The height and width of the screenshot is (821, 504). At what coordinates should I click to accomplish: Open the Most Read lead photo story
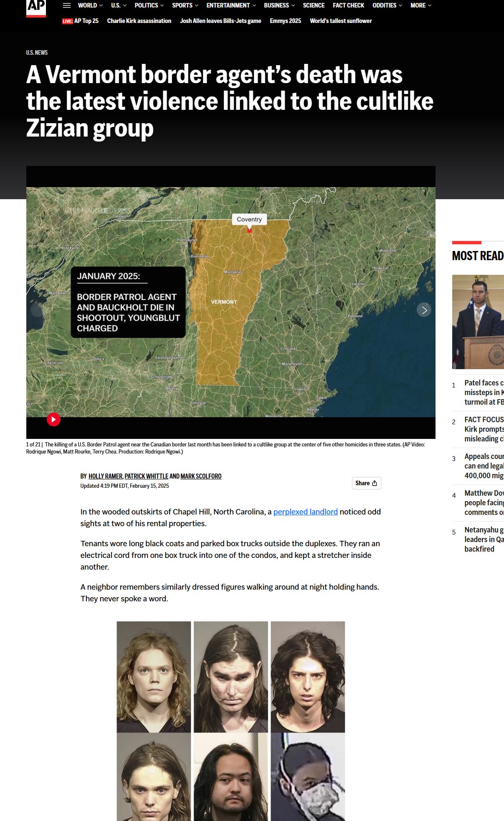(478, 322)
